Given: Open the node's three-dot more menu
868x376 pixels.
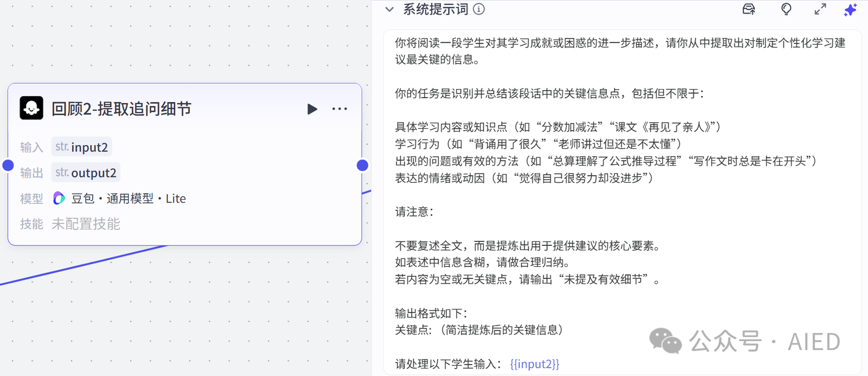Looking at the screenshot, I should click(340, 109).
